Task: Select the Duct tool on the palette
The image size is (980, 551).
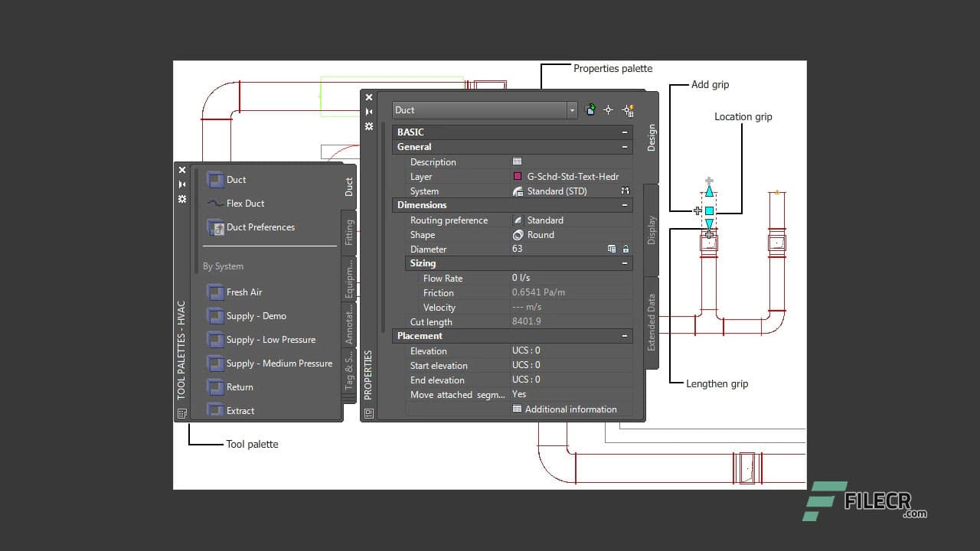Action: (x=235, y=179)
